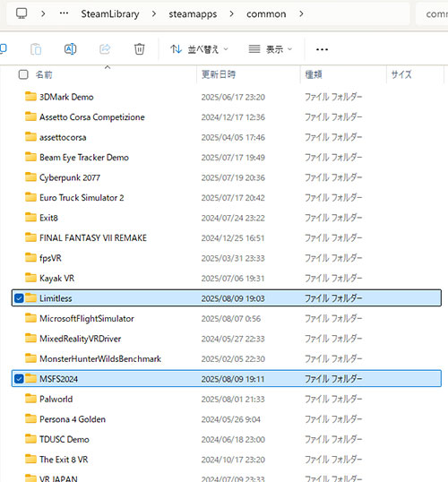Click the search box beside the address bar
Screen dimensions: 448x482
click(x=432, y=13)
